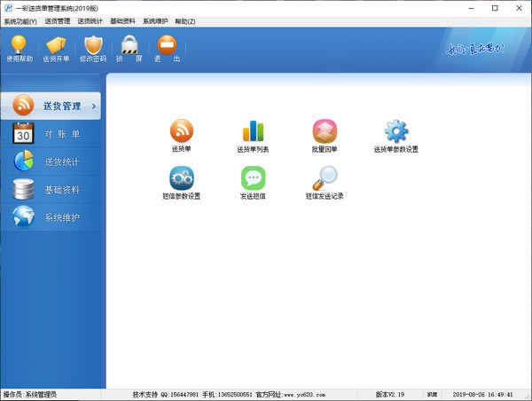Click the 送货开单 toolbar button
The height and width of the screenshot is (401, 532).
click(57, 46)
